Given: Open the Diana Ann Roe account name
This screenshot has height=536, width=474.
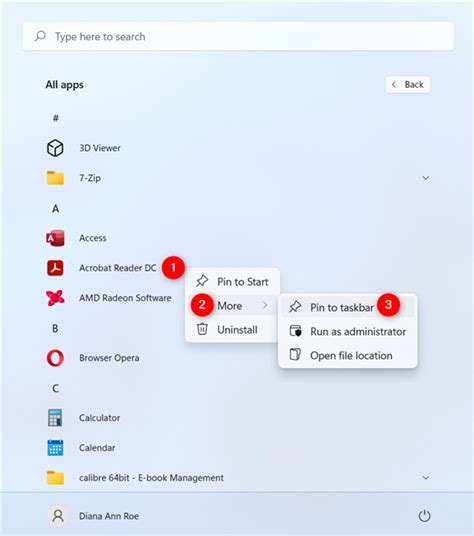Looking at the screenshot, I should point(109,516).
